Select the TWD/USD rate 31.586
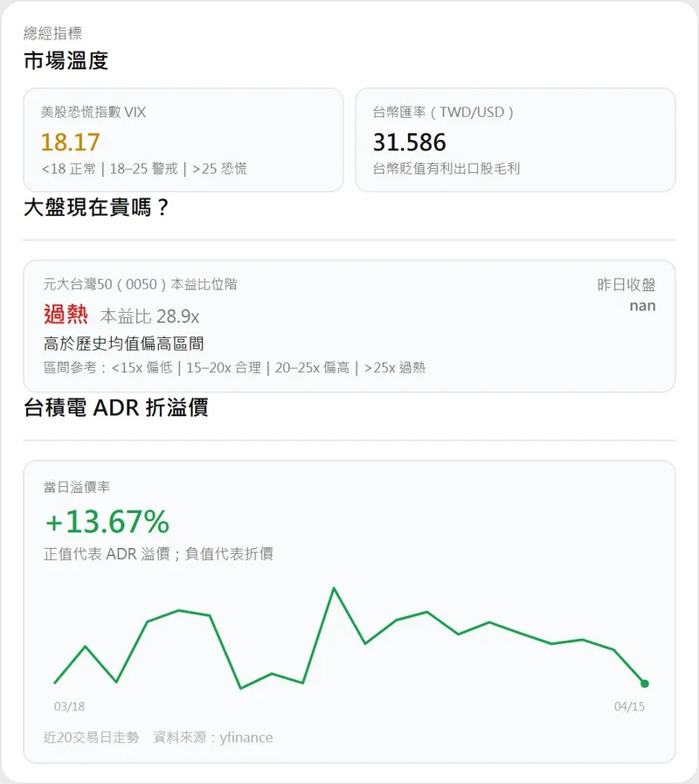 tap(410, 142)
